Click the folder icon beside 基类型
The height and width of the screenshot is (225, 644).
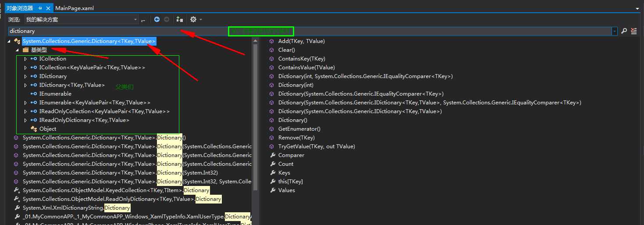pyautogui.click(x=25, y=50)
